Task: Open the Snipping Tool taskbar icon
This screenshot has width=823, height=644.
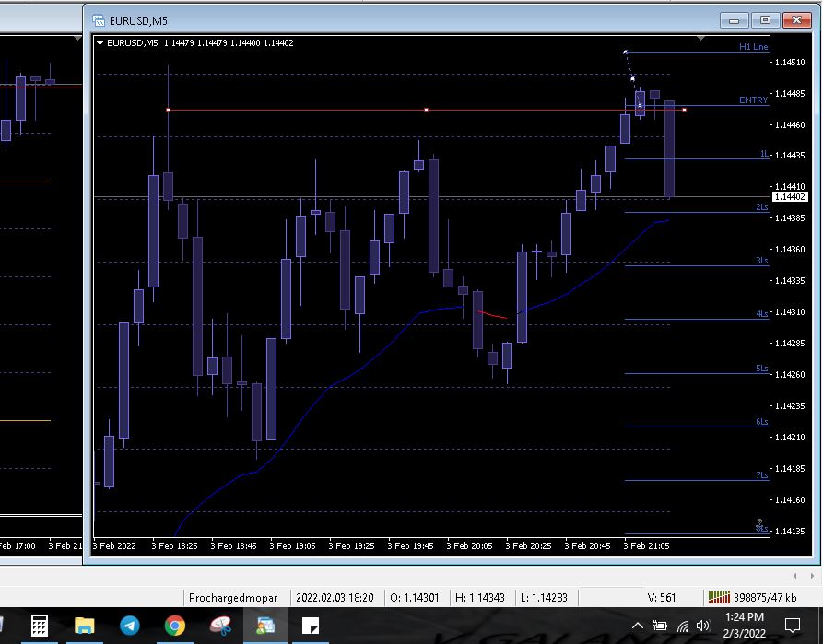Action: click(x=220, y=625)
